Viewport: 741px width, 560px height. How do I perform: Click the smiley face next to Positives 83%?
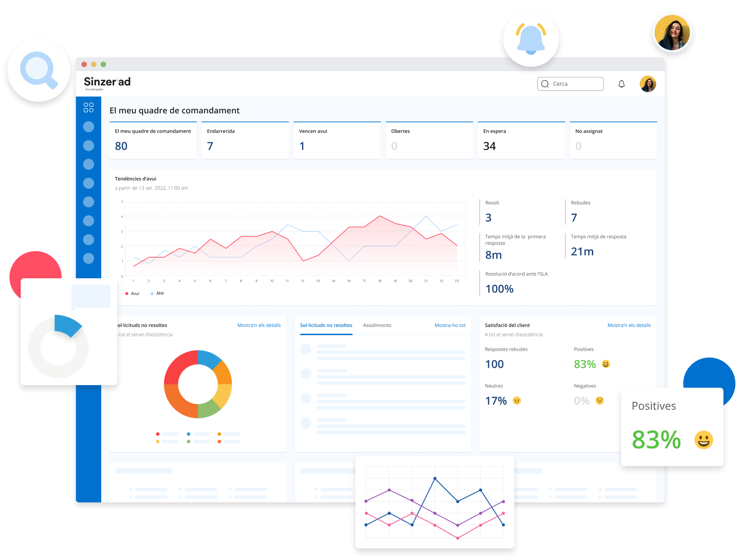tap(606, 364)
